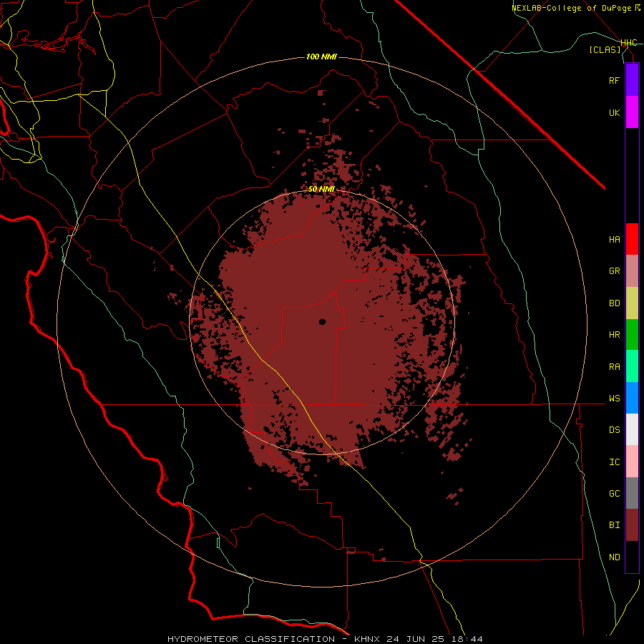Click the HA legend label
Screen dimensions: 644x644
(614, 239)
